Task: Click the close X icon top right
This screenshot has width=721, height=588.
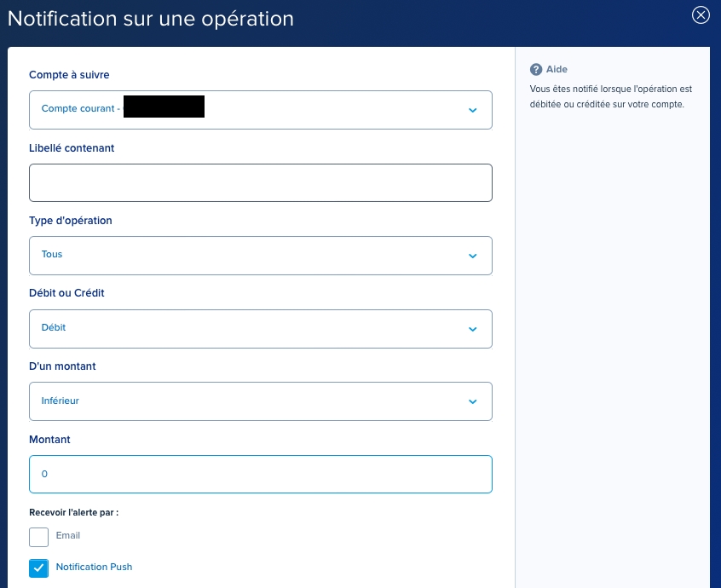Action: (x=701, y=14)
